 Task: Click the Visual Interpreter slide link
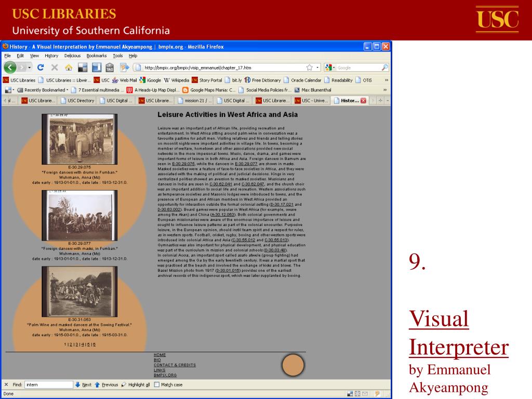click(x=459, y=333)
